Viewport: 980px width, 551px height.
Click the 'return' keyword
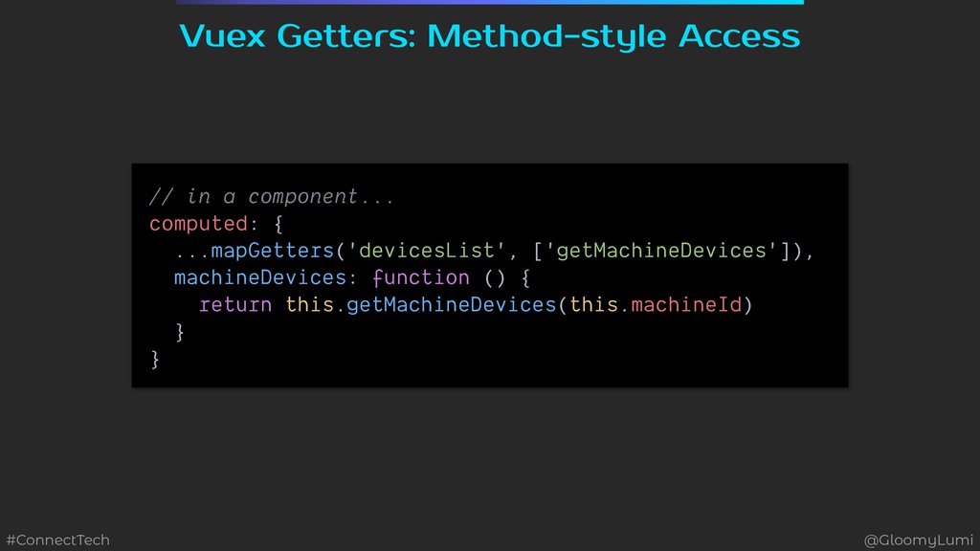point(235,305)
